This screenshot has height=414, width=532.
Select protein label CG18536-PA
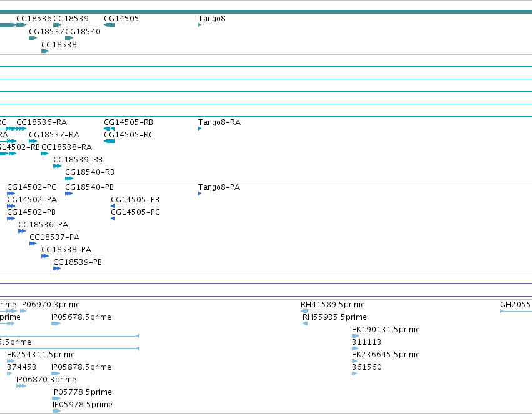pyautogui.click(x=43, y=225)
